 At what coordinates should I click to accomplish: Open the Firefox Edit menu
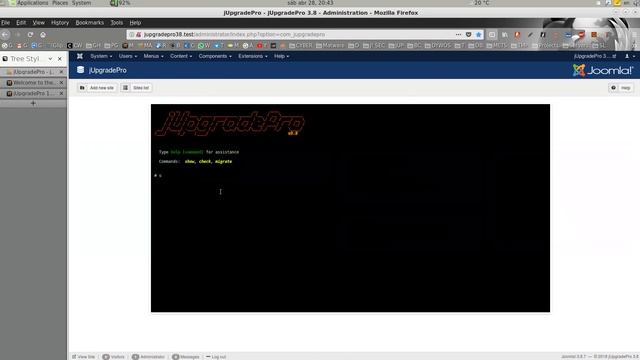[21, 23]
